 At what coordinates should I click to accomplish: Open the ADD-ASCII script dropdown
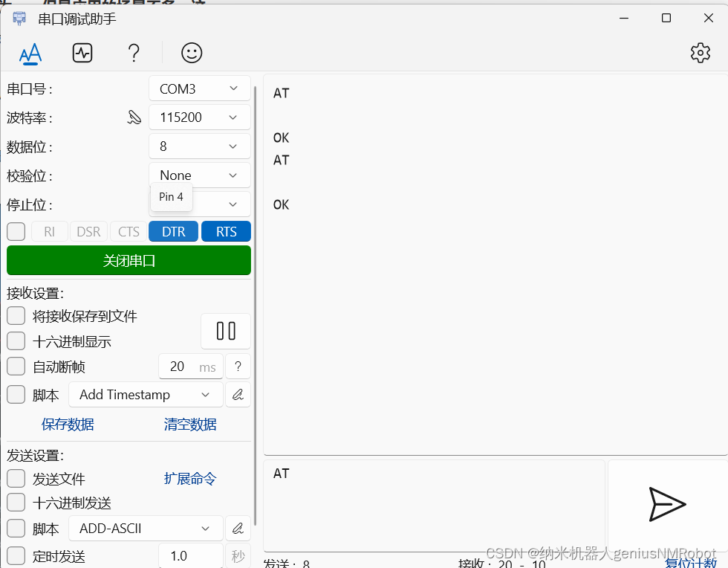pos(146,529)
